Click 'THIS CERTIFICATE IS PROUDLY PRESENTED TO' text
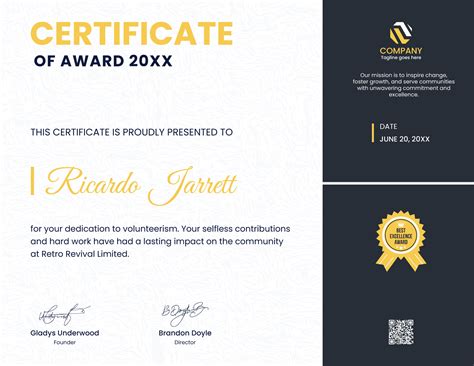 132,132
